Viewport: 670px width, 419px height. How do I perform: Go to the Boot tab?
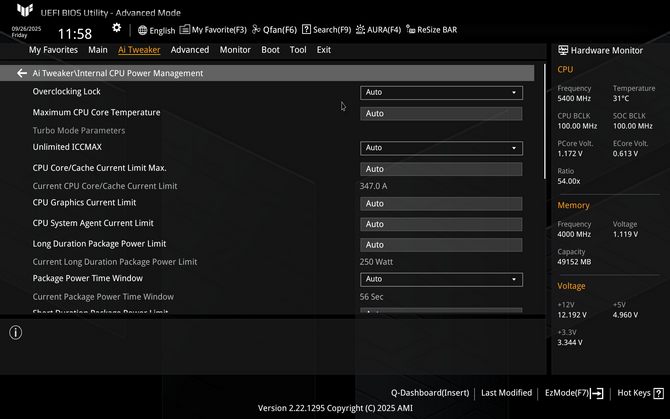pos(270,50)
